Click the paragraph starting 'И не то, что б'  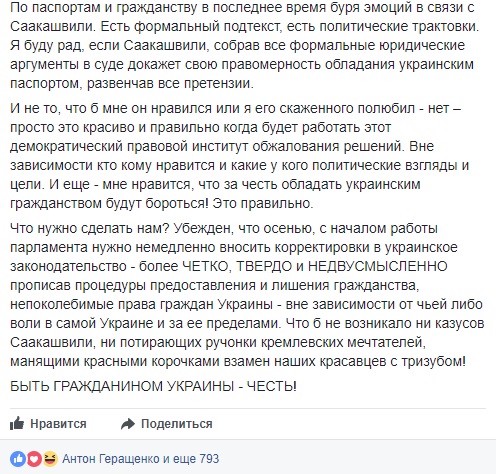click(x=239, y=156)
